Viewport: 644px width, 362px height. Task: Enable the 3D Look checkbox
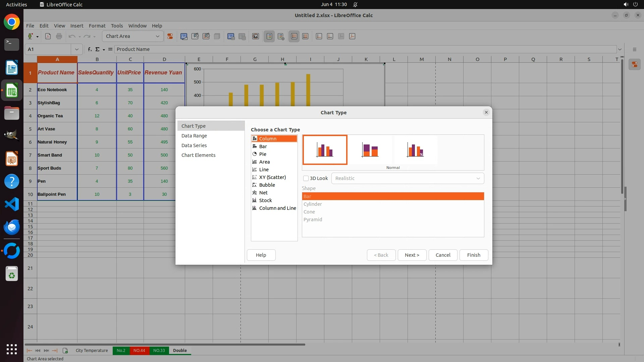306,178
